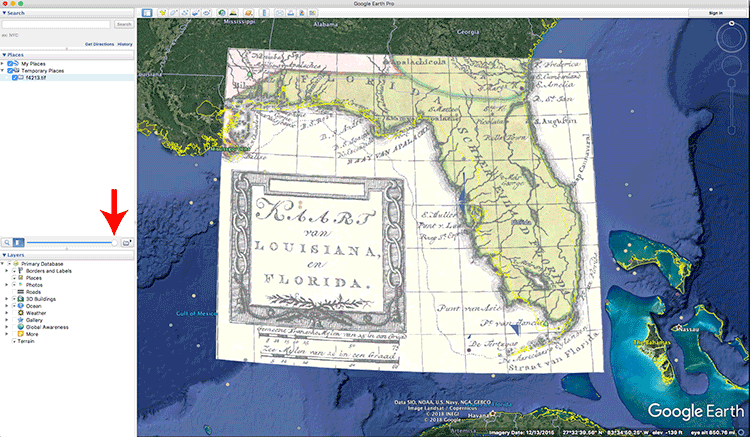Viewport: 750px width, 437px height.
Task: Collapse the Primary Database tree node
Action: click(x=3, y=264)
